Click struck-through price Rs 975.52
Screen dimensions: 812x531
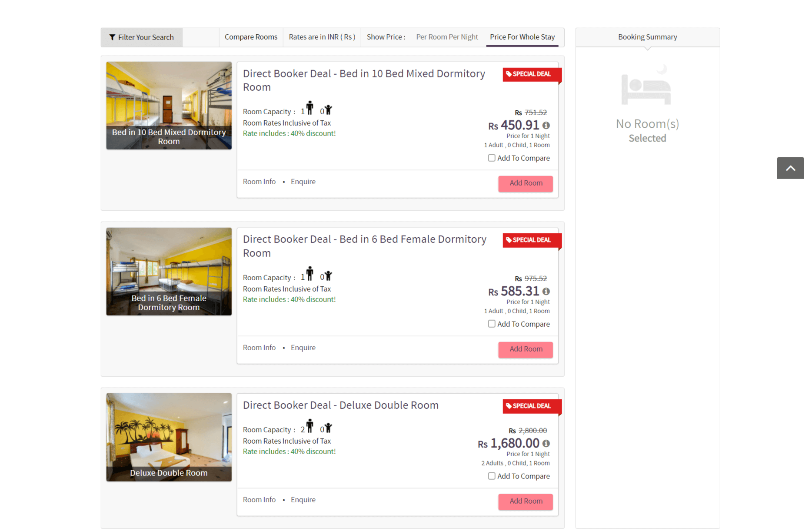tap(531, 279)
